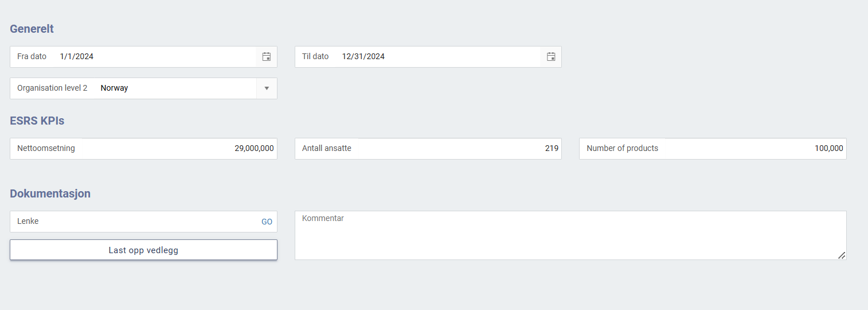Click the Dokumentasjon section heading
868x310 pixels.
tap(50, 193)
